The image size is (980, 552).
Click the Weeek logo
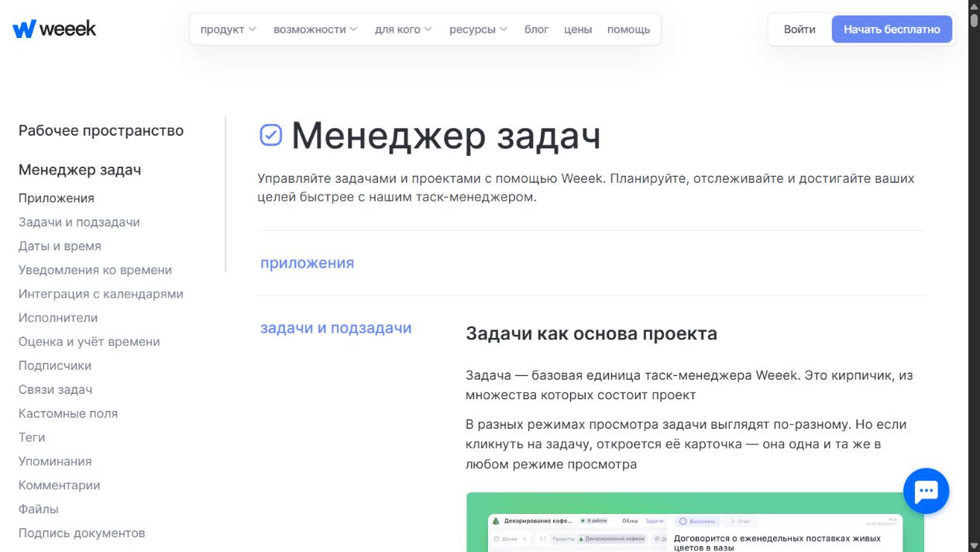pyautogui.click(x=54, y=29)
